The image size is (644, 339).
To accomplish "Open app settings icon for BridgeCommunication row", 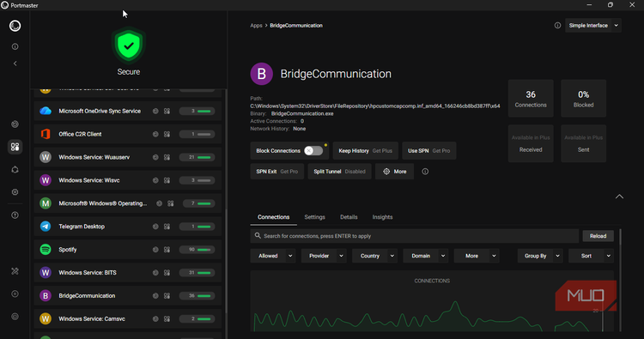I will pos(167,296).
